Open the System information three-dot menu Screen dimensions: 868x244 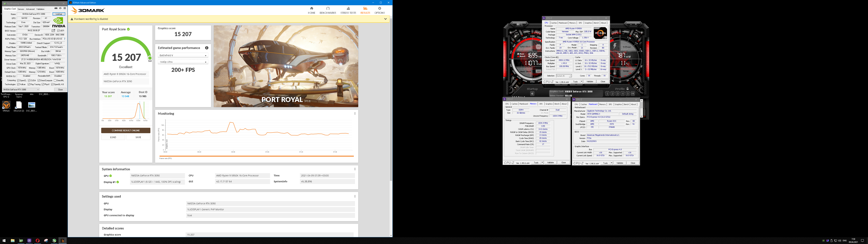point(355,169)
